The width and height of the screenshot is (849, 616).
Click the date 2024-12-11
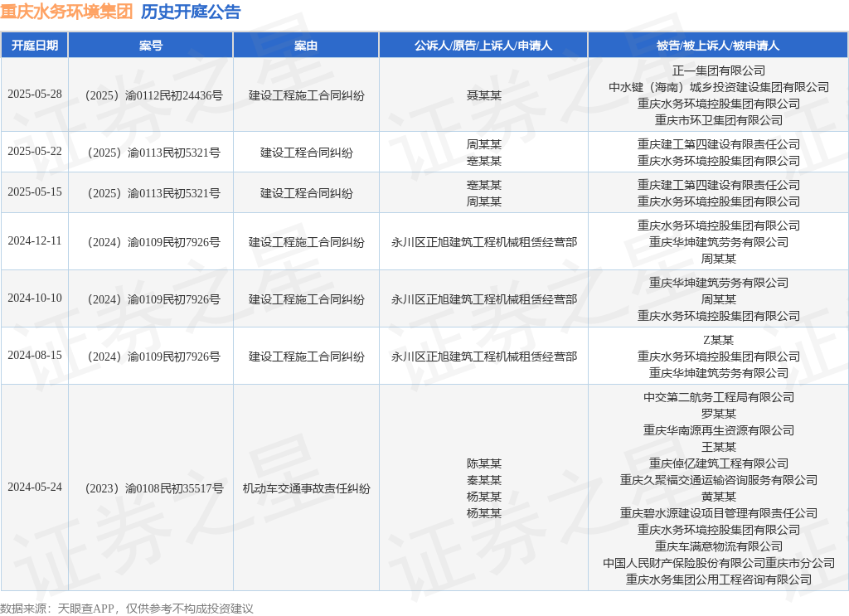[35, 241]
